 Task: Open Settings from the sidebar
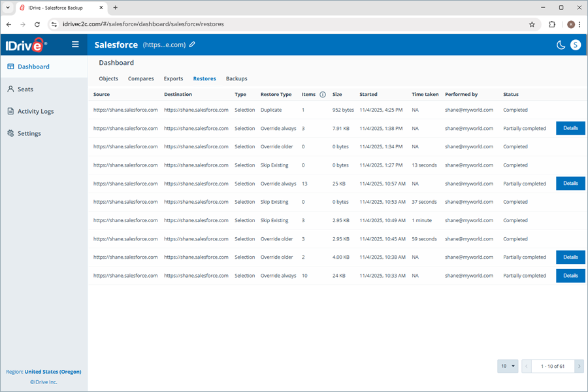tap(29, 133)
